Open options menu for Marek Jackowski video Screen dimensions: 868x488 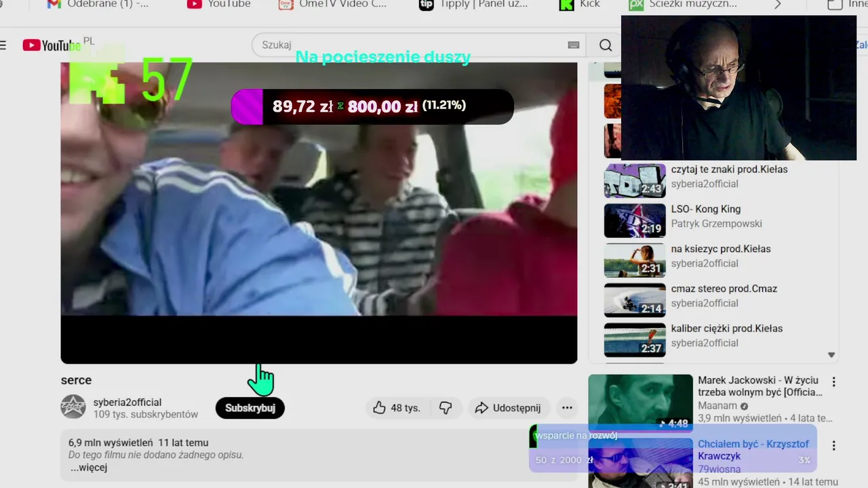(x=834, y=382)
